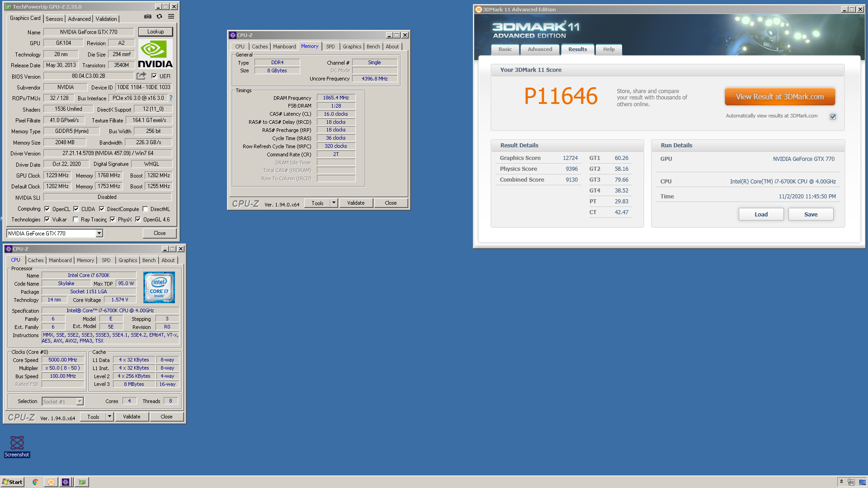This screenshot has width=868, height=488.
Task: Toggle the CUDA checkbox
Action: coord(76,209)
